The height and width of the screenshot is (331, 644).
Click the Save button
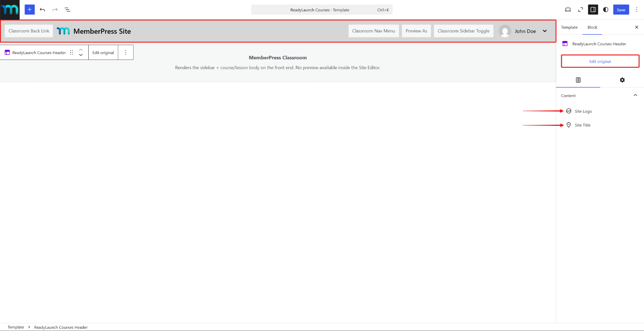(x=621, y=10)
